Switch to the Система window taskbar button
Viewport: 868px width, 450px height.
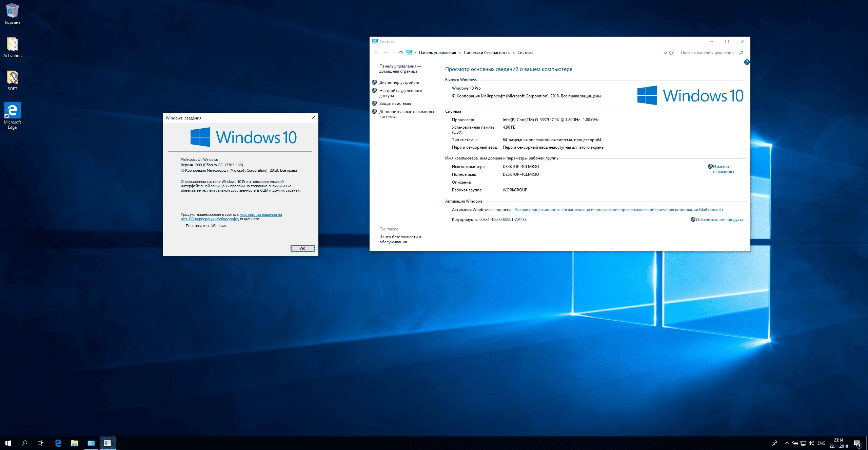pyautogui.click(x=91, y=443)
